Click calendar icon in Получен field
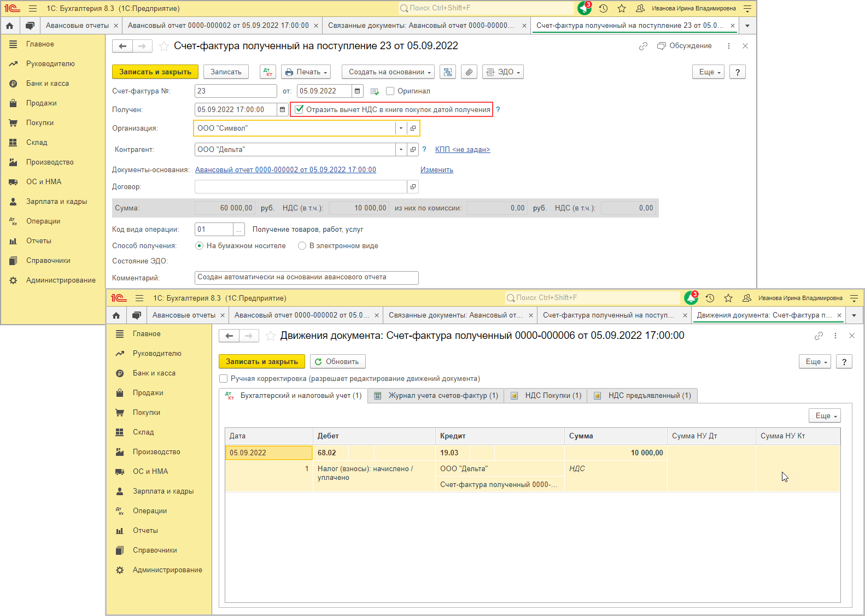The width and height of the screenshot is (865, 616). tap(283, 110)
